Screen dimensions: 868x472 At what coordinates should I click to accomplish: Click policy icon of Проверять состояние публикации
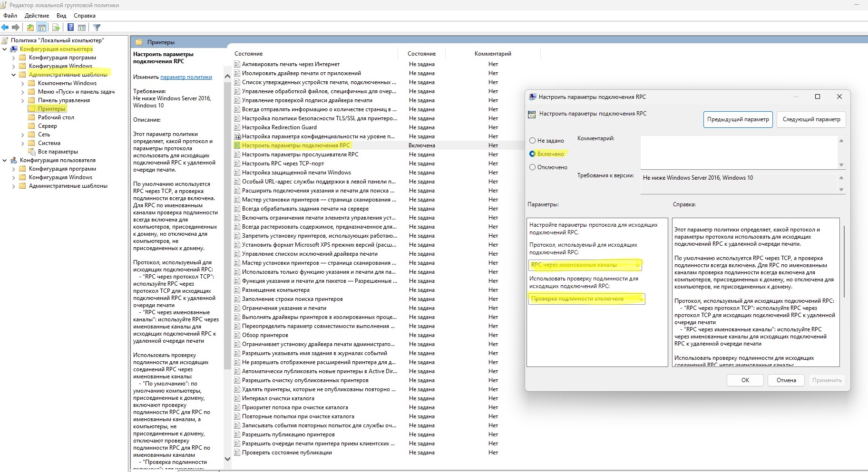click(237, 453)
